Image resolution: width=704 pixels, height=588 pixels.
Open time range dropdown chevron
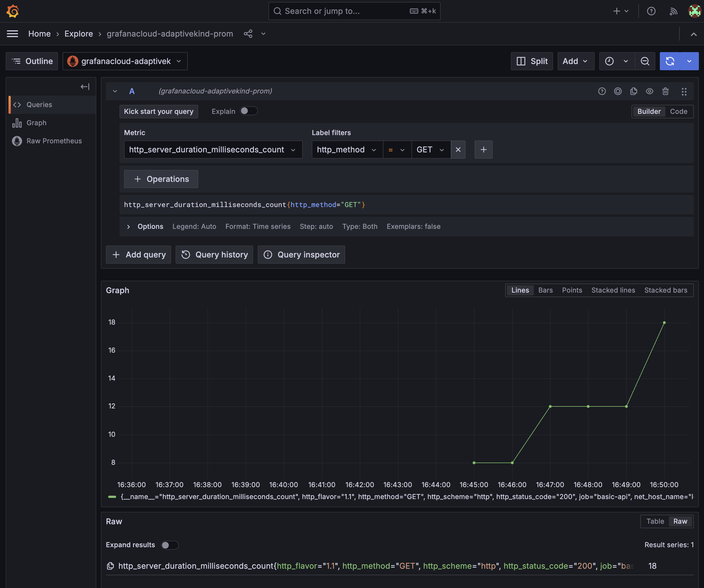coord(626,61)
